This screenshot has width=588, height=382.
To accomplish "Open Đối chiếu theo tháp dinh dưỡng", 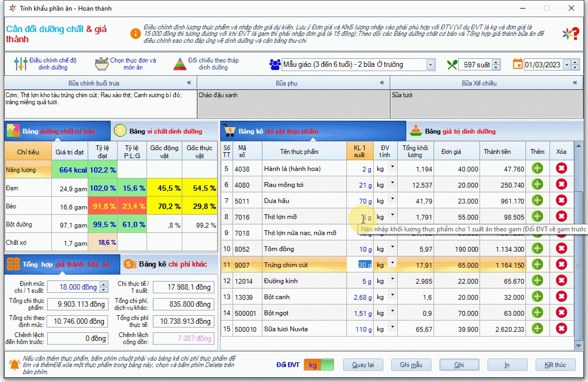I will 206,64.
